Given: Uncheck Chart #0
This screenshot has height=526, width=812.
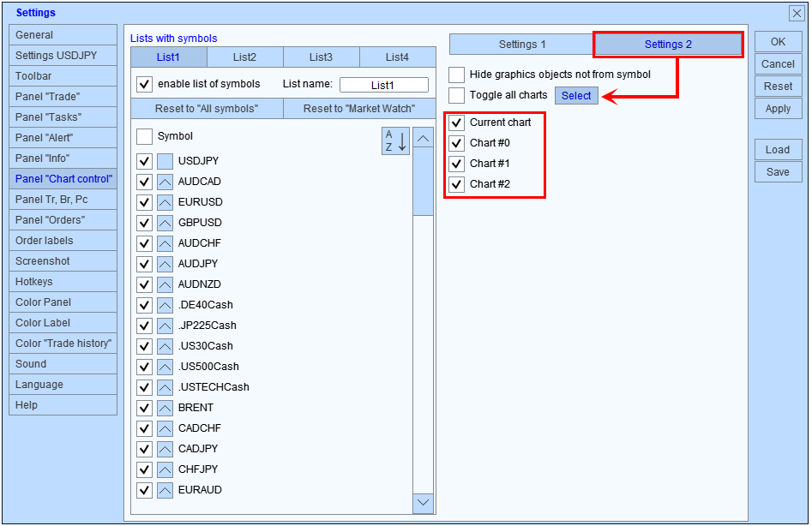Looking at the screenshot, I should (x=456, y=143).
